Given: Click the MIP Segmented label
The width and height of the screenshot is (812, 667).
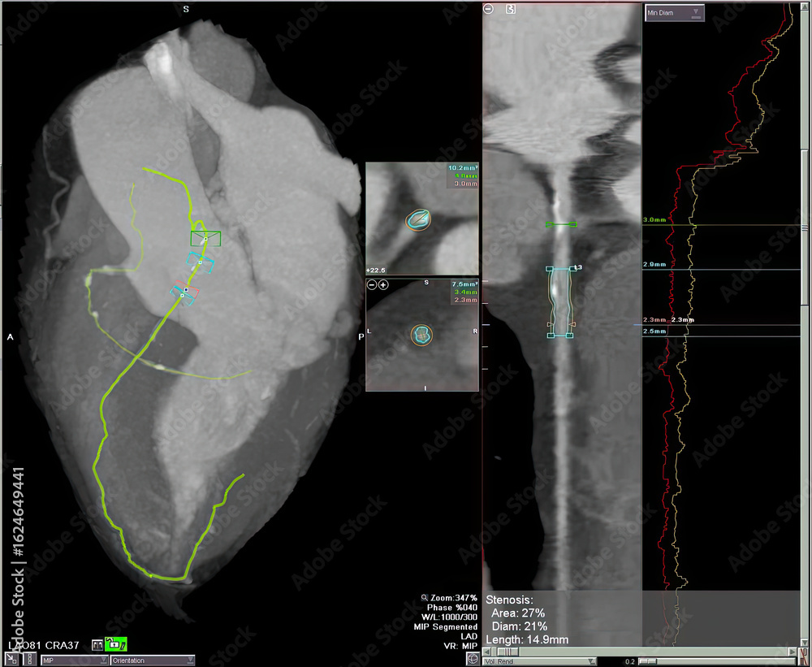Looking at the screenshot, I should pos(445,627).
